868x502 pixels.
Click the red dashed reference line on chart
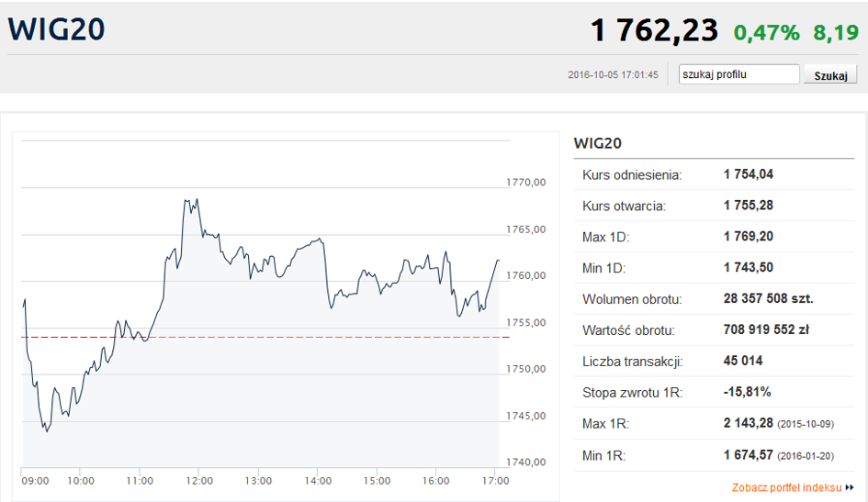pos(265,337)
